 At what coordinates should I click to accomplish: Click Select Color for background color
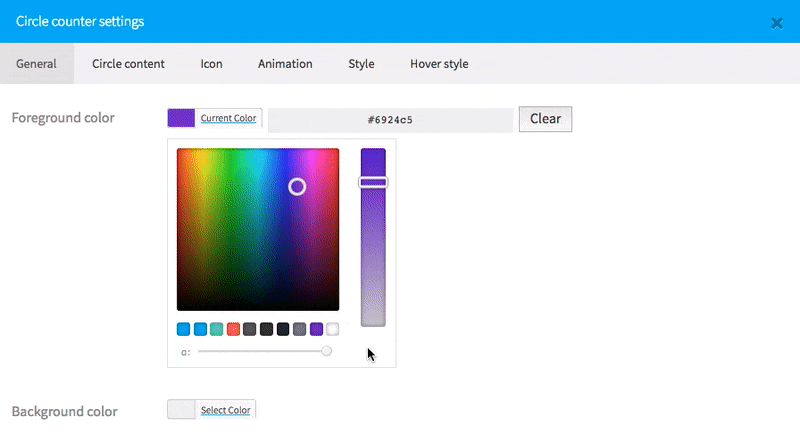pyautogui.click(x=225, y=410)
